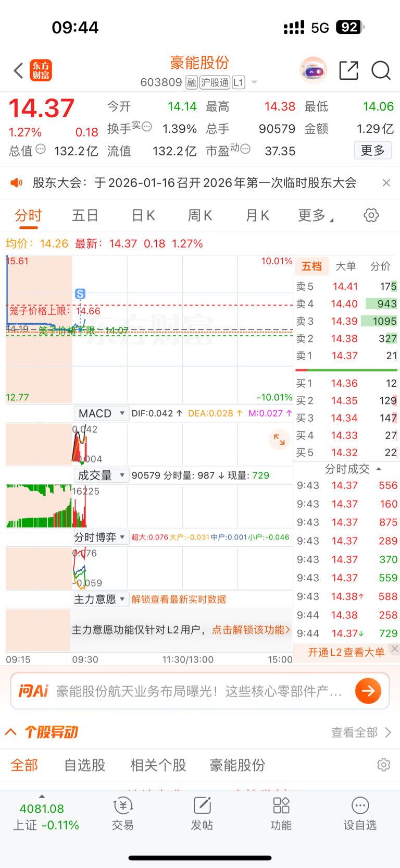Tap the 买1 14.36 order row
Viewport: 400px width, 868px height.
(x=346, y=383)
